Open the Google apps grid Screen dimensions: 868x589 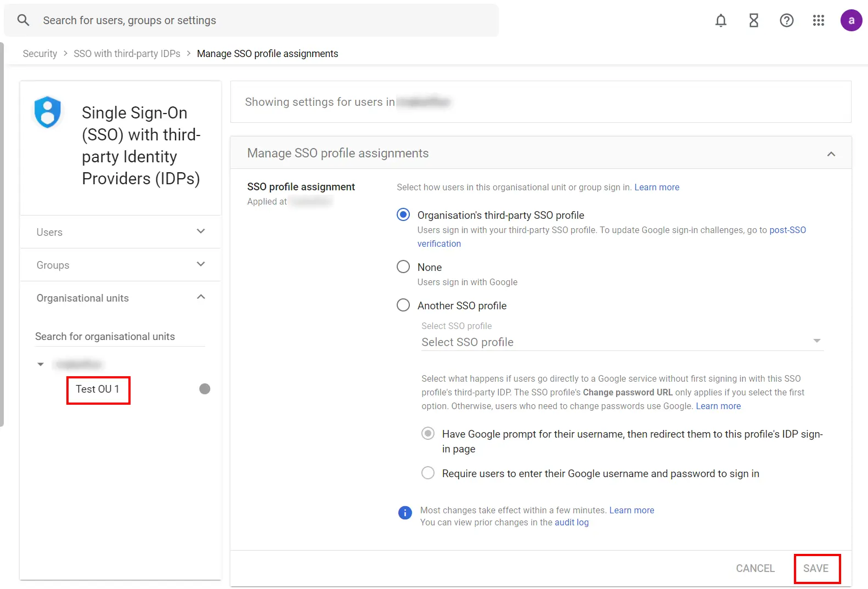tap(819, 20)
